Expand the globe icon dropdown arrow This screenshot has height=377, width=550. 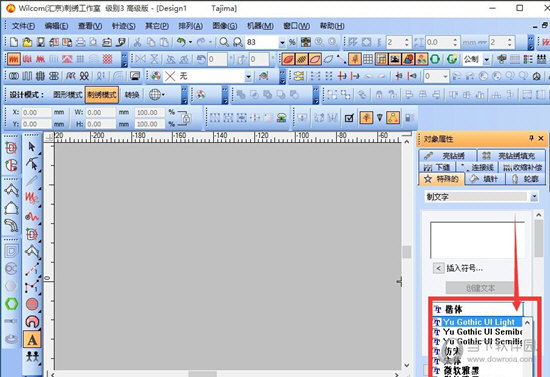coord(163,95)
